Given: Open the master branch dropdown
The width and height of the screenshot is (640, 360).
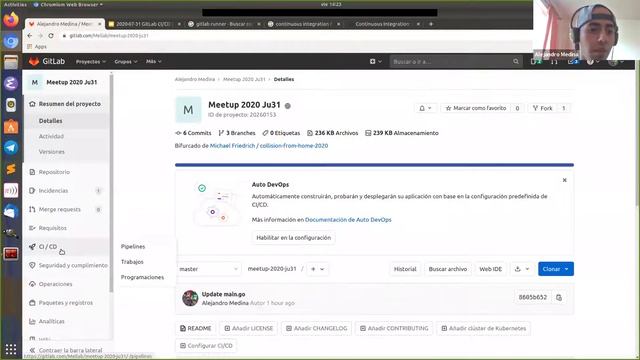Looking at the screenshot, I should (208, 269).
